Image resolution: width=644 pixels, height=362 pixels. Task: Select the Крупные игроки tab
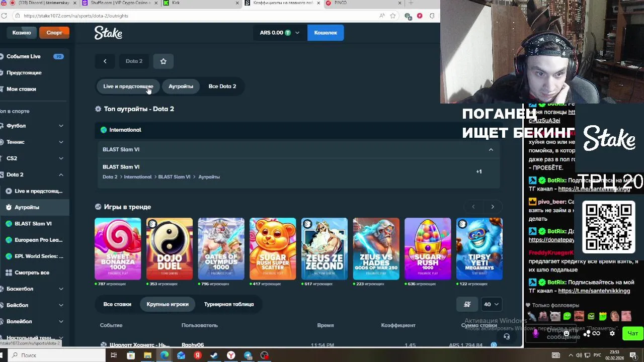click(x=168, y=304)
